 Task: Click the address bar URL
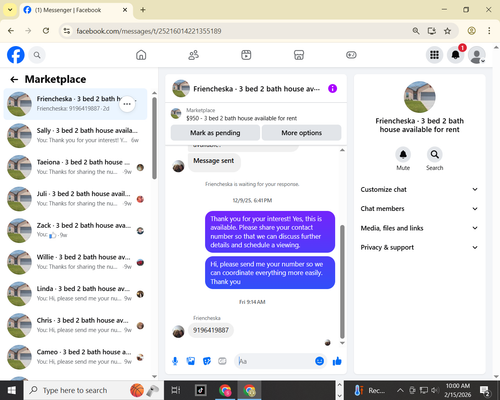coord(149,31)
